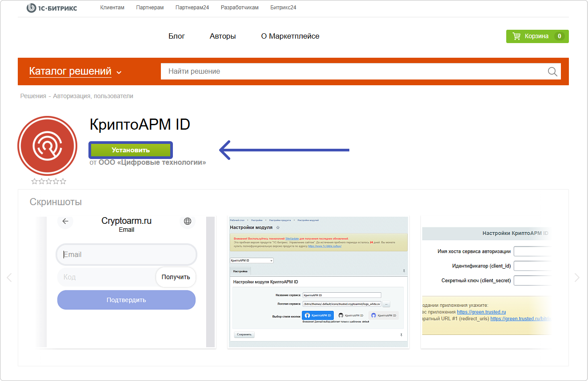Viewport: 588px width, 381px height.
Task: Rate the solution with the fifth star
Action: [x=63, y=181]
